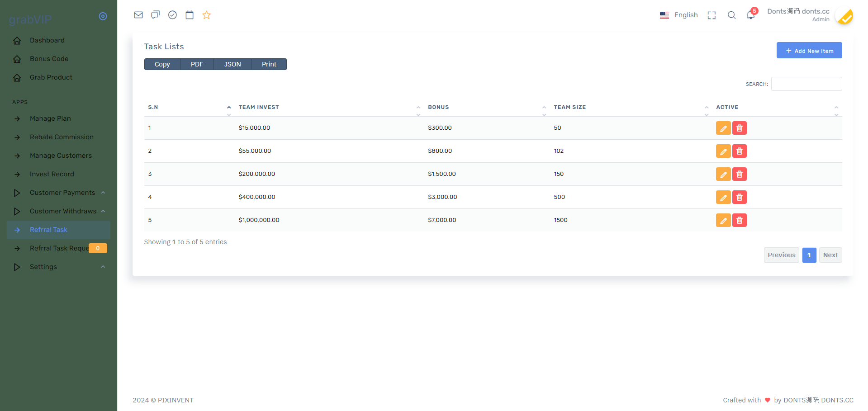Image resolution: width=868 pixels, height=411 pixels.
Task: Open the English language dropdown
Action: 678,15
